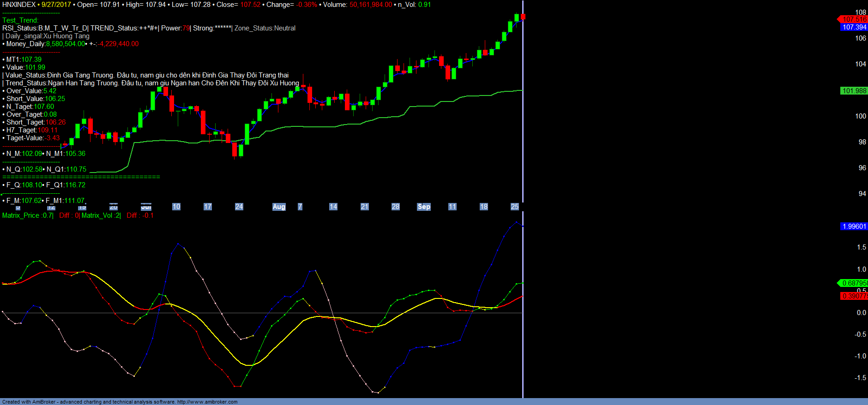Image resolution: width=868 pixels, height=405 pixels.
Task: Click the blue 107.394 price tag
Action: pyautogui.click(x=854, y=27)
